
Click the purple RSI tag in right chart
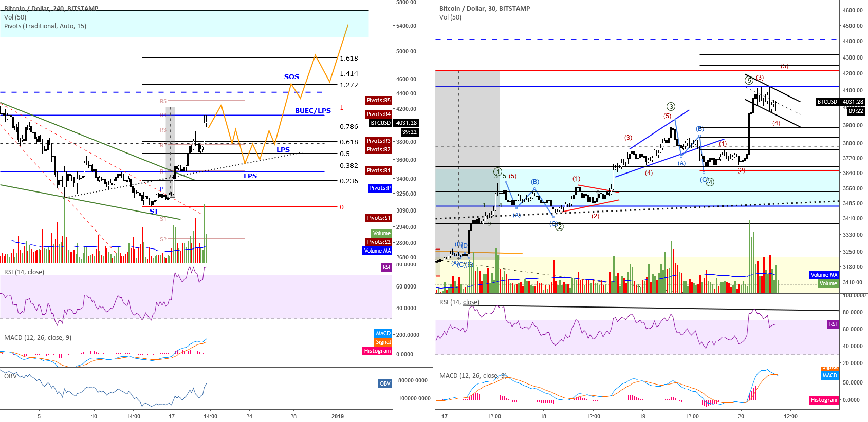[x=833, y=324]
